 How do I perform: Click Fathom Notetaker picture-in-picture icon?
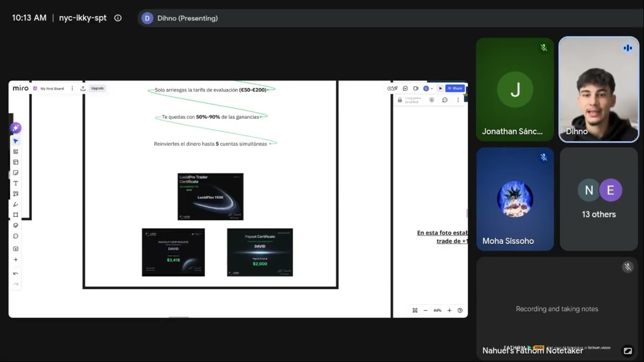point(627,351)
